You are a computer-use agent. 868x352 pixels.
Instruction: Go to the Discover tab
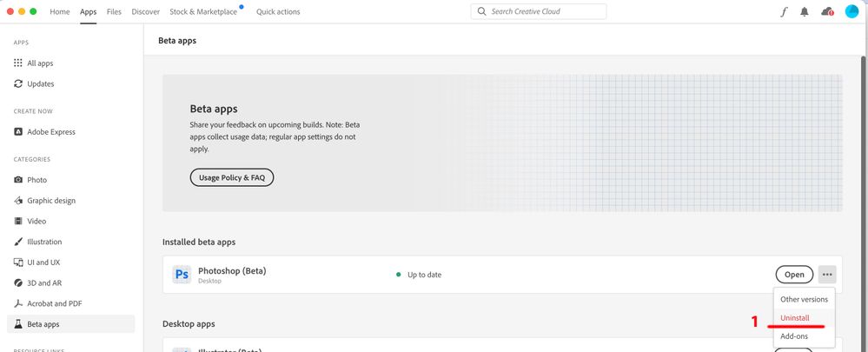tap(146, 11)
